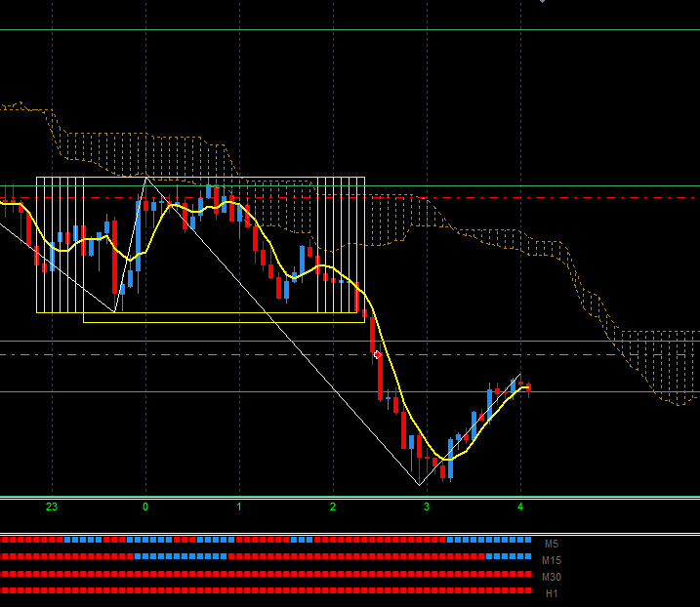700x607 pixels.
Task: Click hour 1 on the time axis
Action: [239, 507]
